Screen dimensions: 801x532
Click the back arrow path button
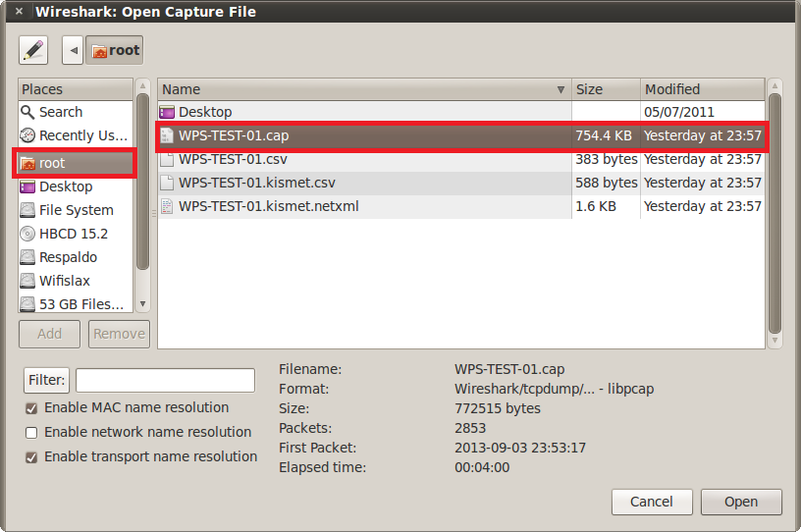coord(73,50)
